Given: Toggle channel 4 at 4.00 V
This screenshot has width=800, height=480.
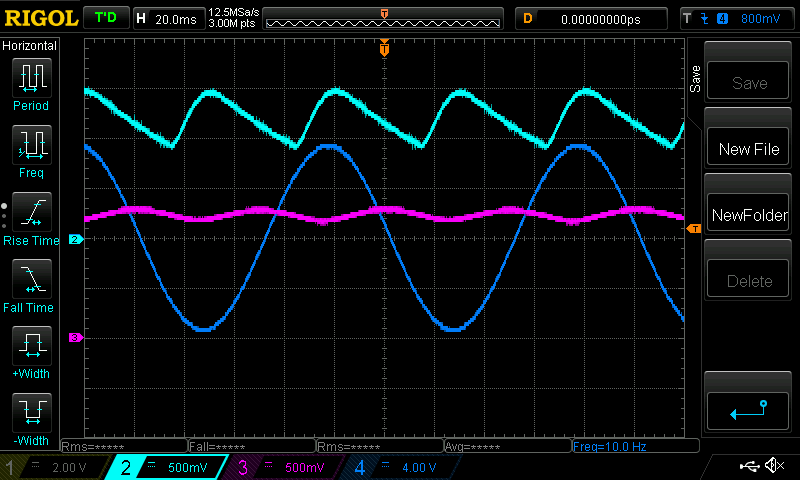Looking at the screenshot, I should coord(400,467).
